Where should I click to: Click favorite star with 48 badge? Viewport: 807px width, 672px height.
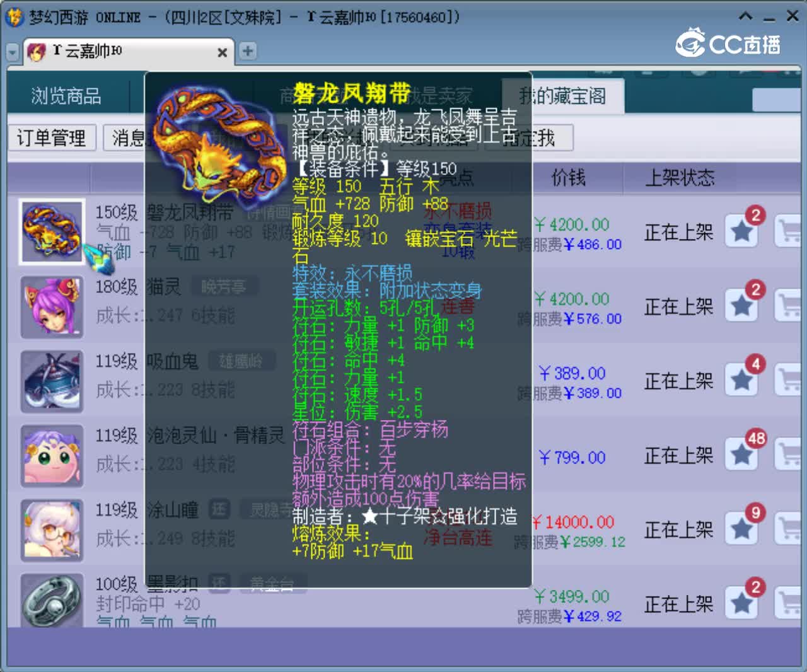(741, 455)
